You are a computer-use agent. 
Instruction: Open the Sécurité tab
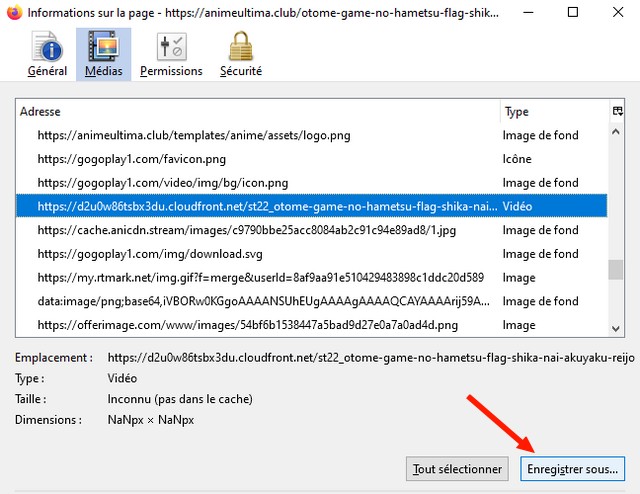pos(241,54)
